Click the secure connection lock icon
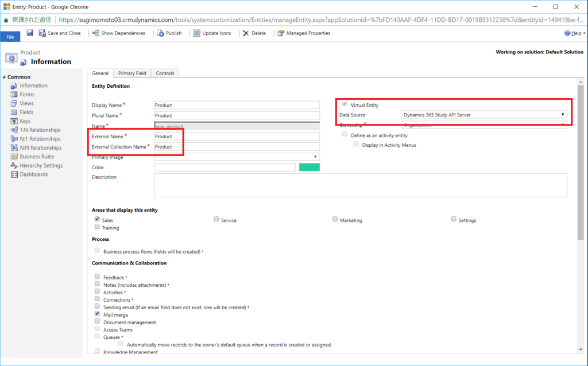This screenshot has height=366, width=588. (6, 20)
